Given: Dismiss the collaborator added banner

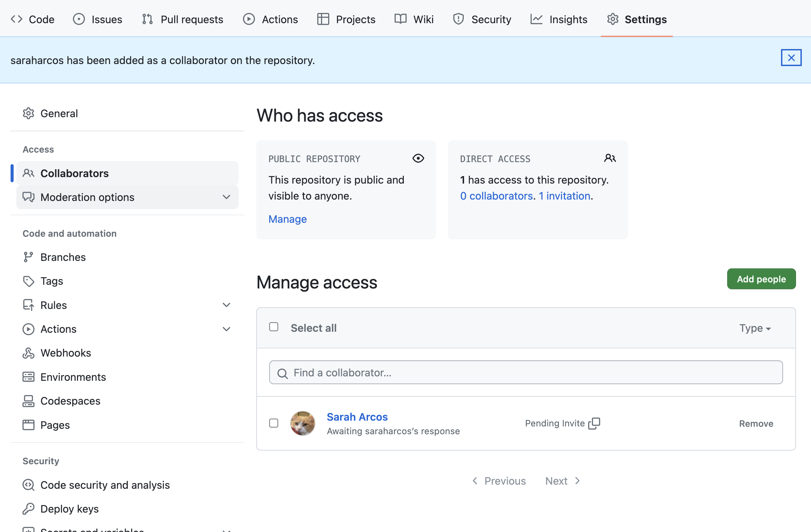Looking at the screenshot, I should click(x=791, y=58).
